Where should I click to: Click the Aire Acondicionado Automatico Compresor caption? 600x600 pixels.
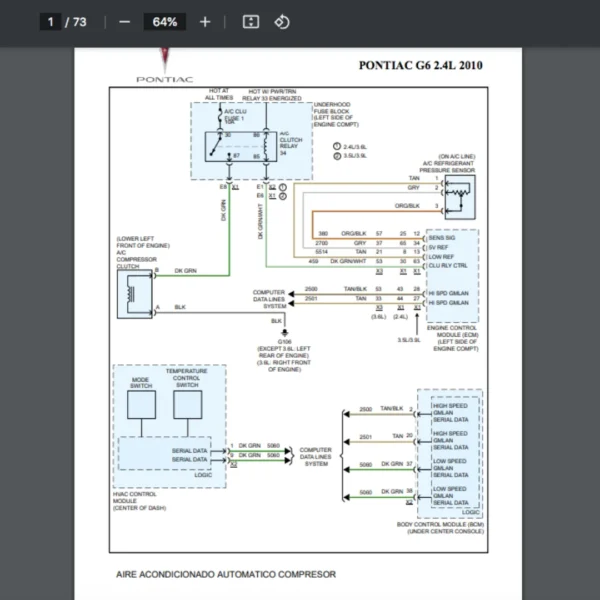[x=226, y=574]
